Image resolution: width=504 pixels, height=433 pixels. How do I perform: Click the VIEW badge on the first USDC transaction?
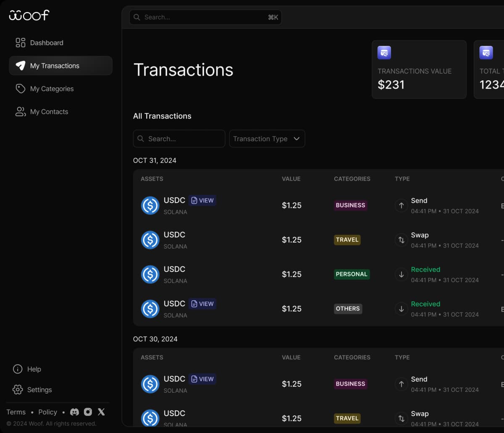[x=202, y=200]
